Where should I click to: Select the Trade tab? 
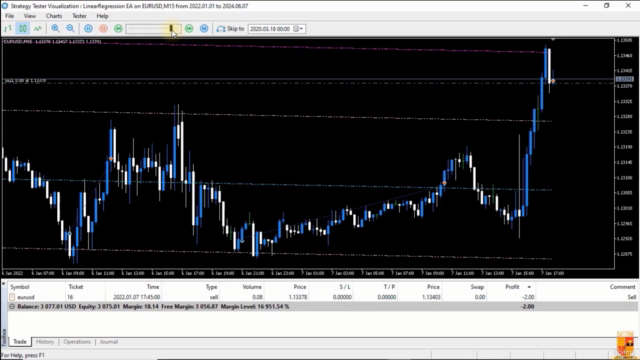pyautogui.click(x=20, y=342)
